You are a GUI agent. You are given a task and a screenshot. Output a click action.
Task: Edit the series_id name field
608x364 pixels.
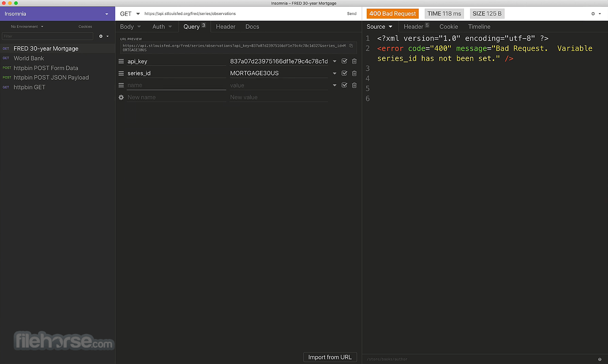point(176,73)
